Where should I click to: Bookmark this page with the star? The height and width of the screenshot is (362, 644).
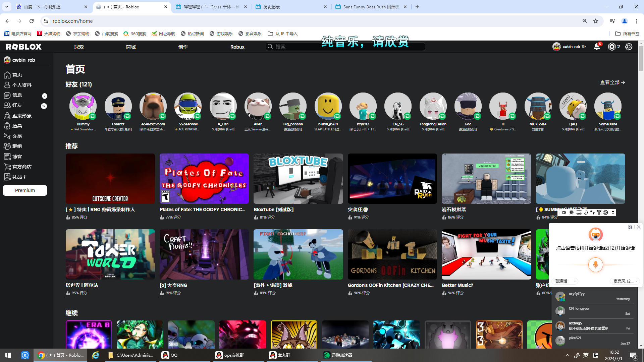pos(596,21)
